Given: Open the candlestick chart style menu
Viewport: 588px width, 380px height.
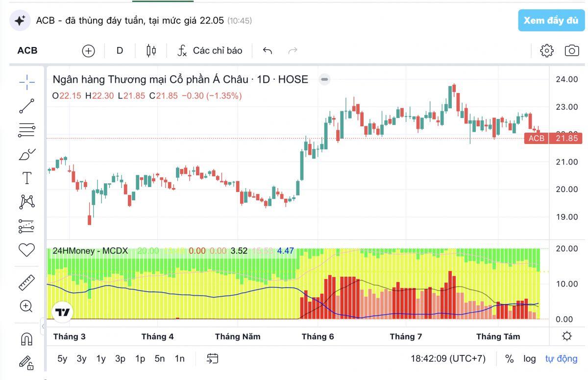Looking at the screenshot, I should (x=151, y=50).
